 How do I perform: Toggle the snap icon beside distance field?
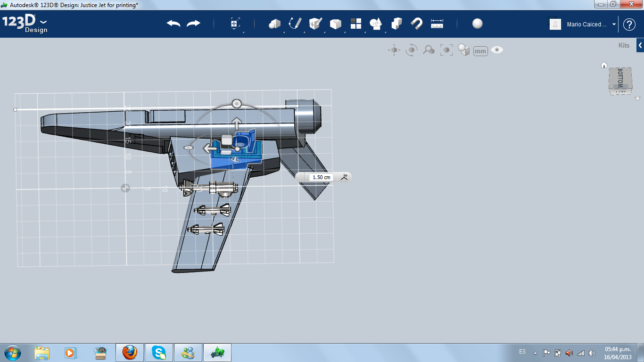pyautogui.click(x=344, y=177)
